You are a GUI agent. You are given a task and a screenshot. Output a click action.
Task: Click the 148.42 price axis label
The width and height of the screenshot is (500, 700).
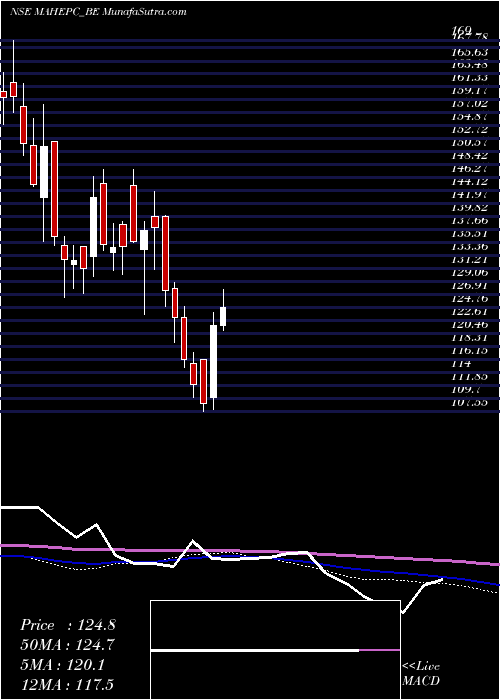[x=469, y=156]
